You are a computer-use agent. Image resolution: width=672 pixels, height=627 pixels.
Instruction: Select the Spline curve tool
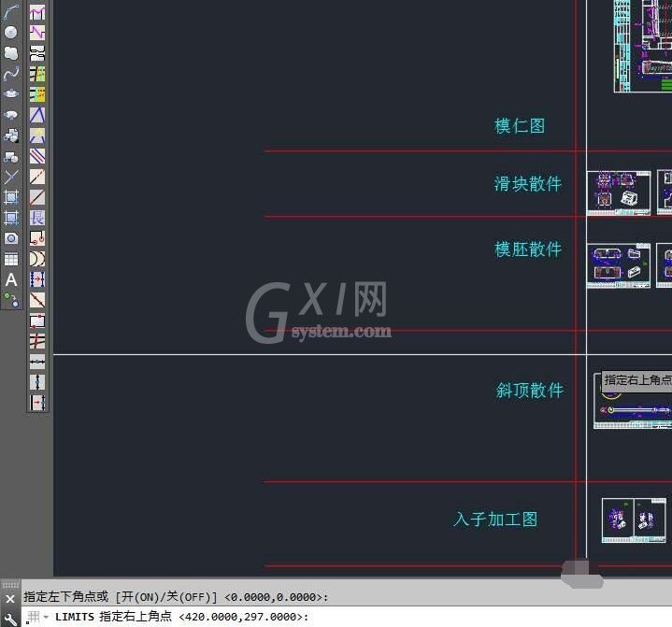11,73
